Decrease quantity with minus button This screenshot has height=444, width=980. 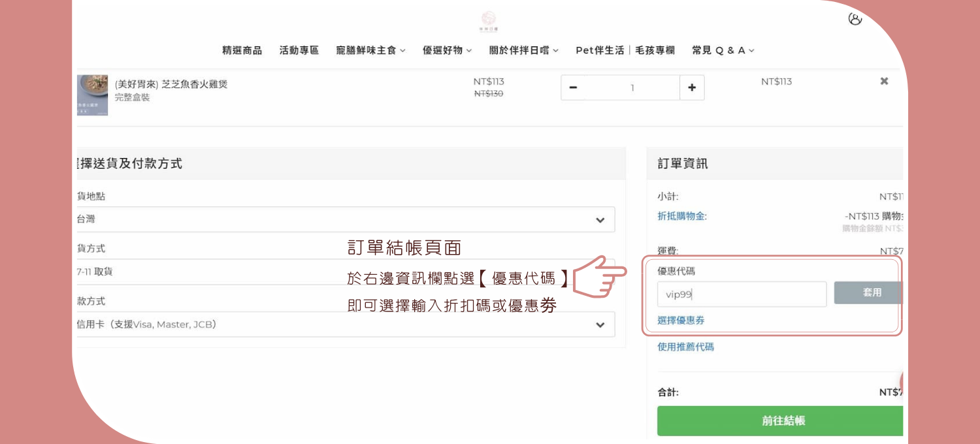tap(573, 88)
